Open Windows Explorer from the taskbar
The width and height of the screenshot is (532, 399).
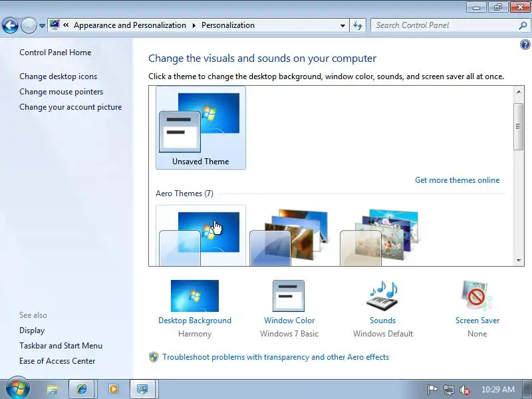(53, 389)
